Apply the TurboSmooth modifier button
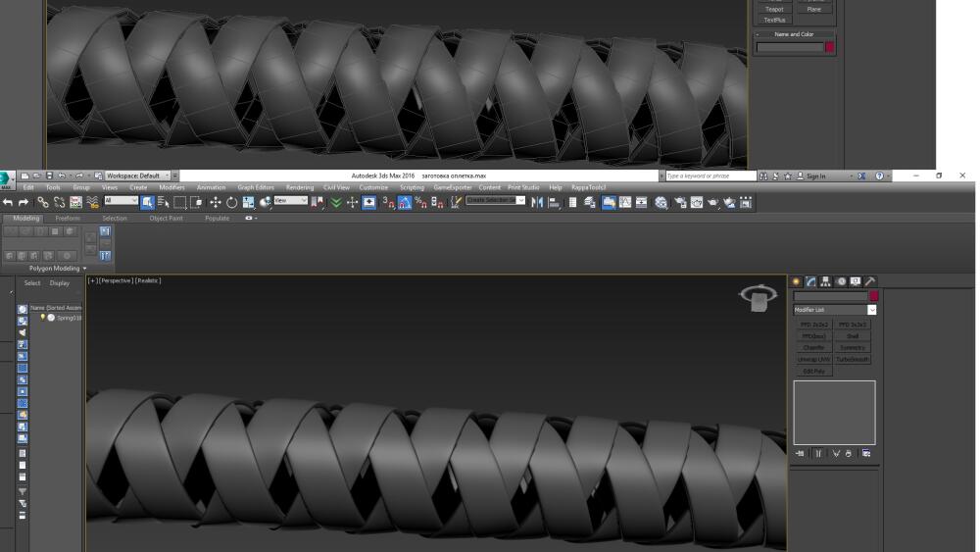980x552 pixels. pos(853,360)
